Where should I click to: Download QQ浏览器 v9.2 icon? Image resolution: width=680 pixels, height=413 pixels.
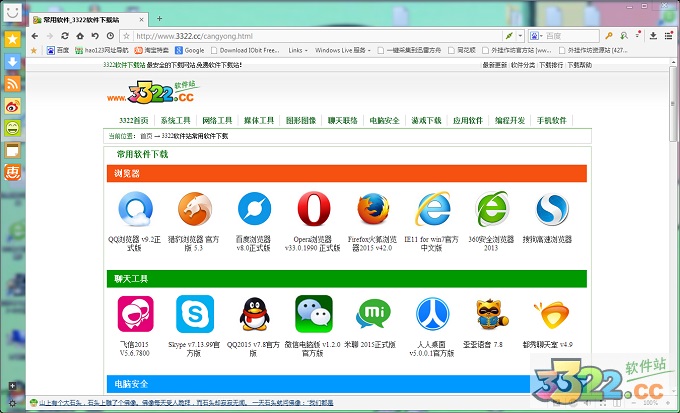click(135, 209)
